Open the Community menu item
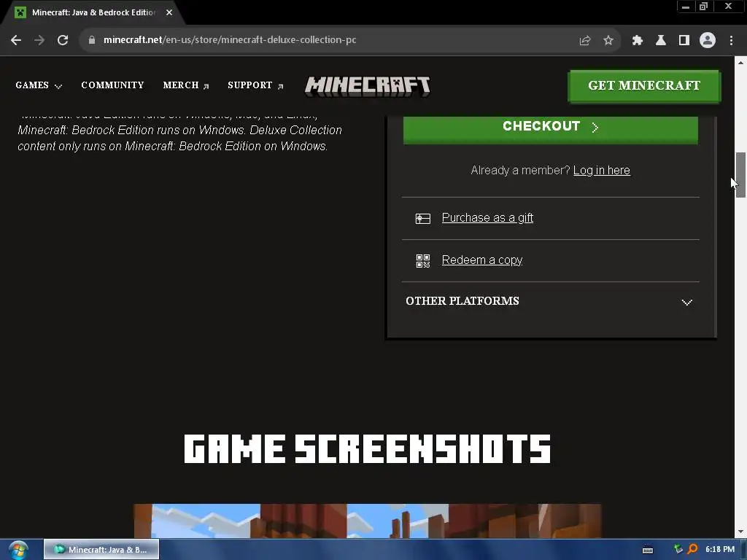The width and height of the screenshot is (747, 560). click(112, 85)
